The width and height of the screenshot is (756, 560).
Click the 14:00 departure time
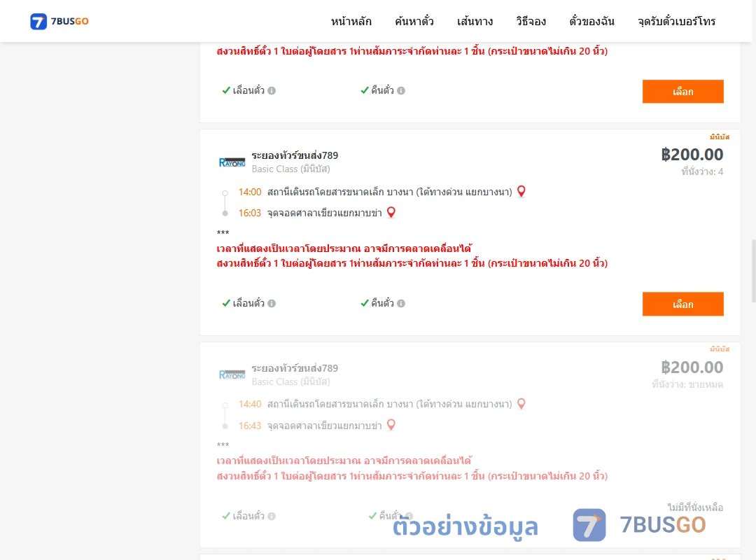point(250,192)
